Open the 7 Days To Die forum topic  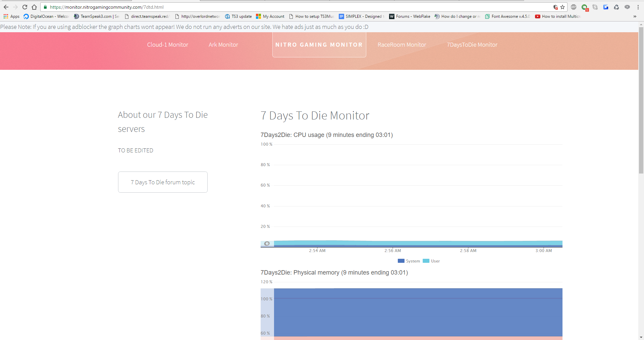163,182
